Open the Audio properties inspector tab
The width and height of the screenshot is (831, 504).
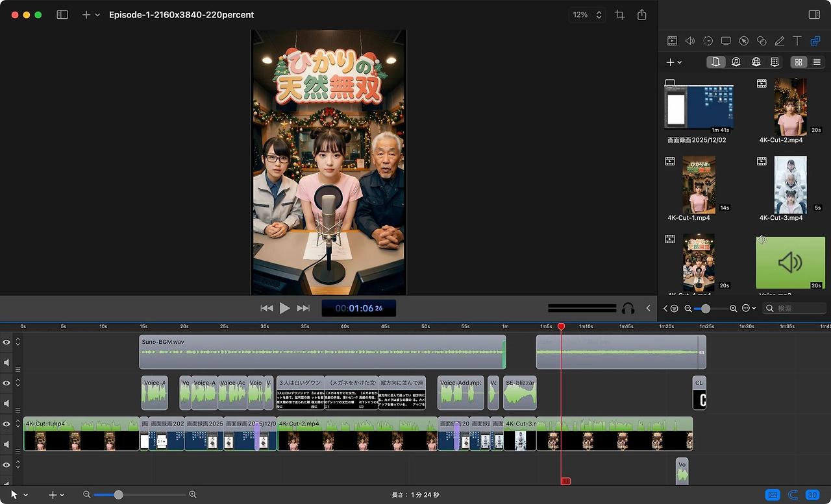[x=690, y=41]
